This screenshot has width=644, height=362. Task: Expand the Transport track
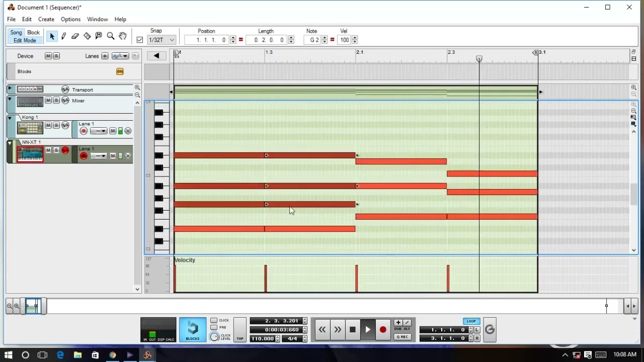[x=10, y=88]
